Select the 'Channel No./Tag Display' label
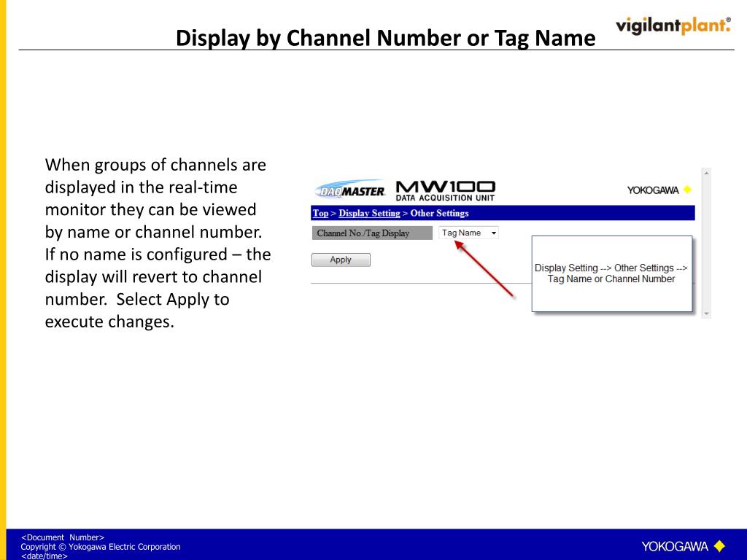This screenshot has height=560, width=747. (x=372, y=233)
